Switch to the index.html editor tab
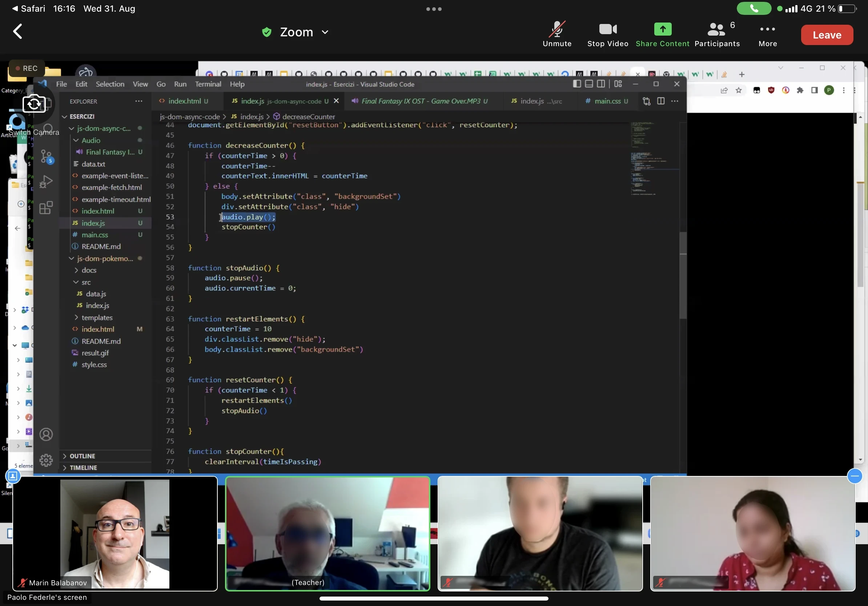The height and width of the screenshot is (606, 868). (x=184, y=101)
